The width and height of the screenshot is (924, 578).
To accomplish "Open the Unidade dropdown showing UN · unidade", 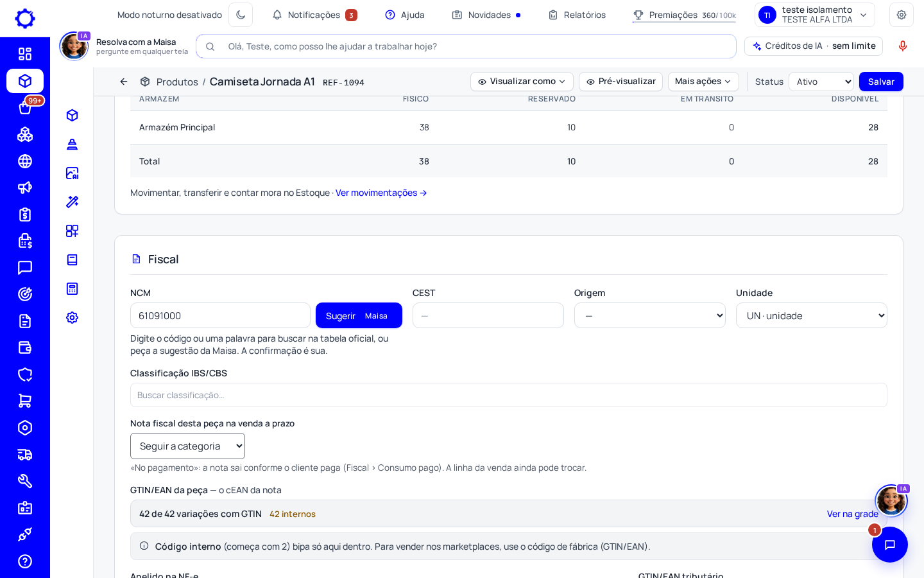I will pyautogui.click(x=812, y=315).
